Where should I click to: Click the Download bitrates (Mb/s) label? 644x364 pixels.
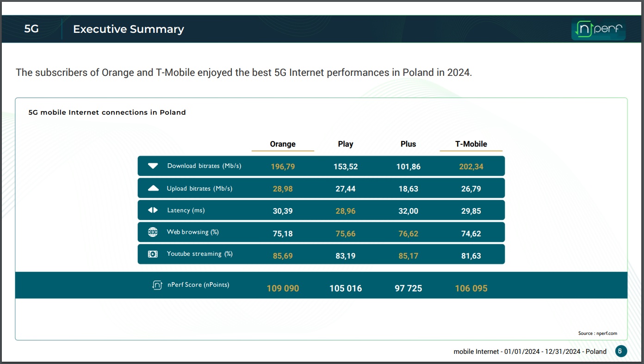point(204,166)
